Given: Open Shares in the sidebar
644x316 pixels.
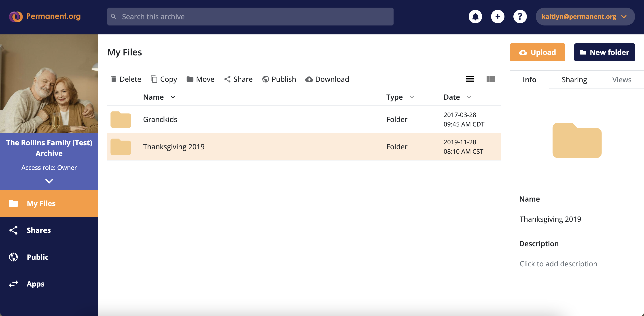Looking at the screenshot, I should (38, 230).
